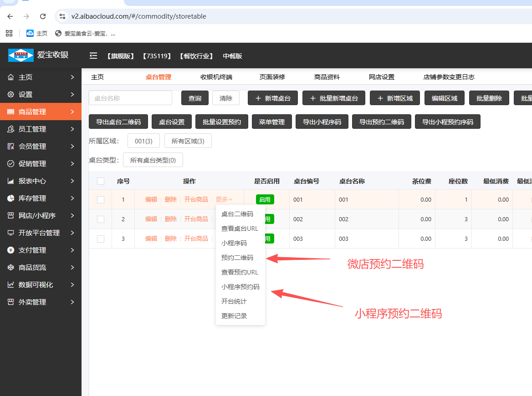Select the 报表中心 chart icon
Image resolution: width=532 pixels, height=396 pixels.
coord(11,181)
